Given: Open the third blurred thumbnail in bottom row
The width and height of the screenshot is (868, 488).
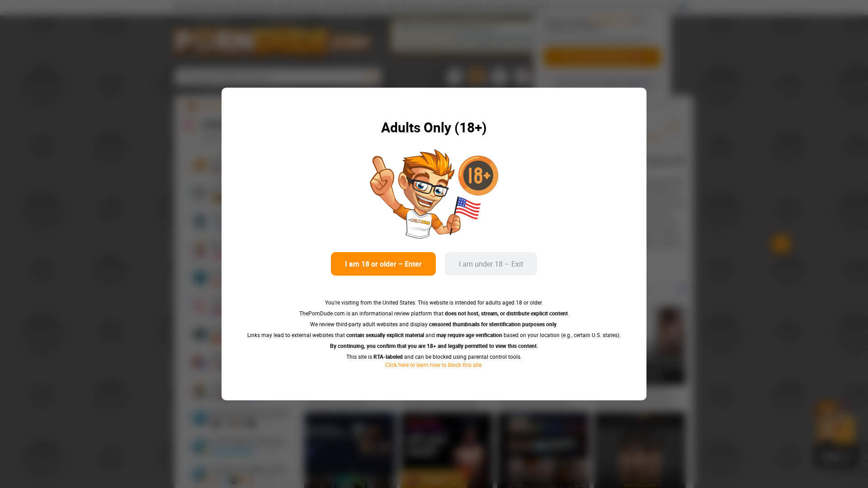Looking at the screenshot, I should (543, 450).
